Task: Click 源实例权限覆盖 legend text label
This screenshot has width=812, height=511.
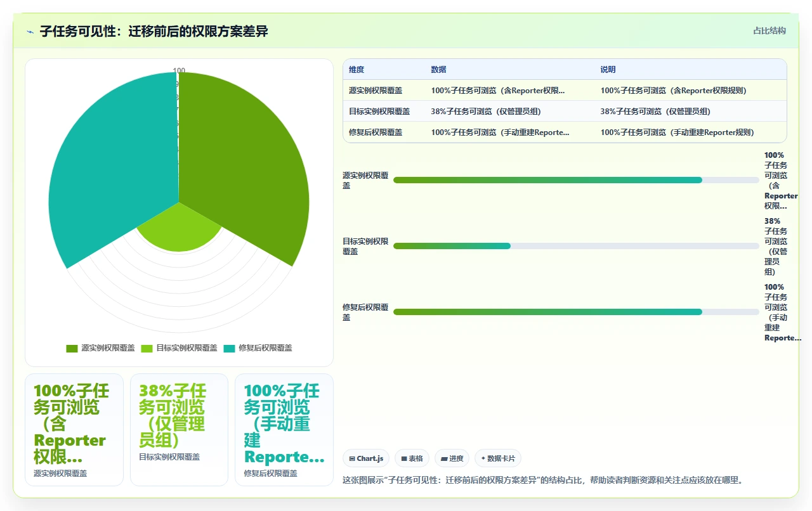Action: tap(108, 348)
